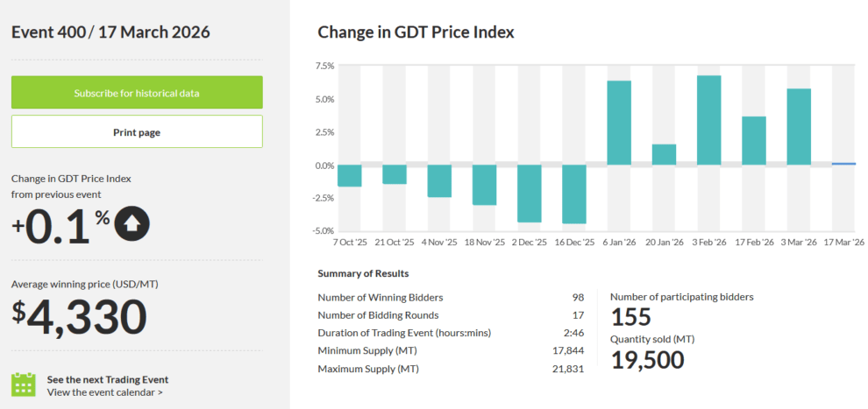Select the 6 Jan '26 positive bar
The height and width of the screenshot is (409, 868).
point(619,123)
